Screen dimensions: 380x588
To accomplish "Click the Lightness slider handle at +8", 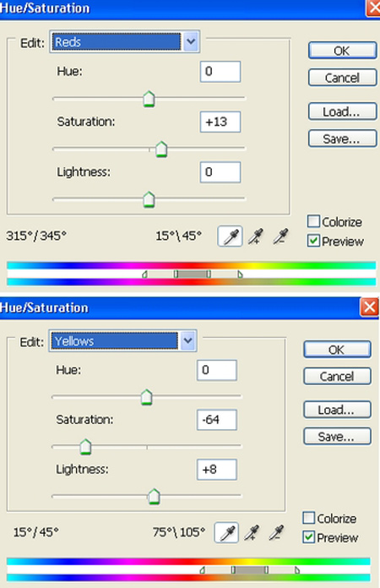I will point(154,496).
